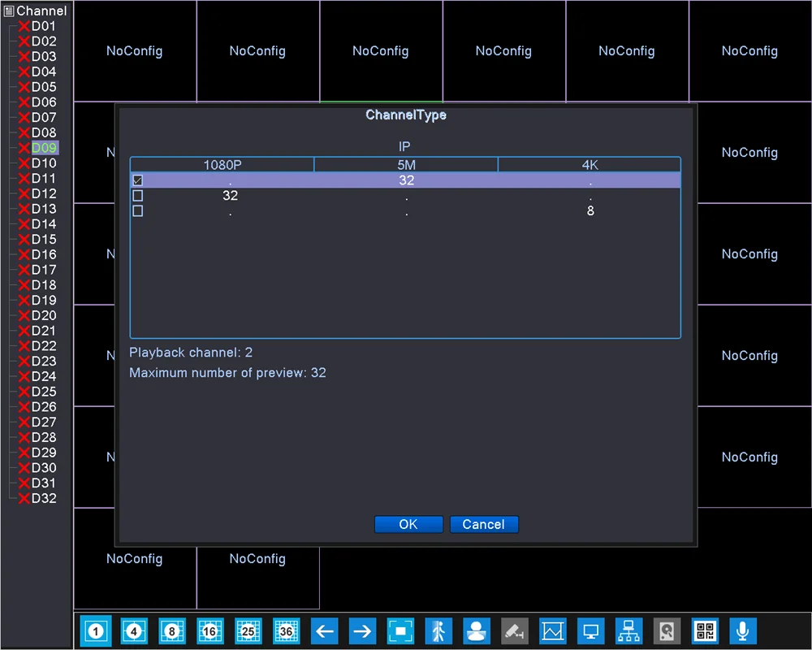Click the grayed camera PTZ icon
Screen dimensions: 812x650
(x=515, y=630)
